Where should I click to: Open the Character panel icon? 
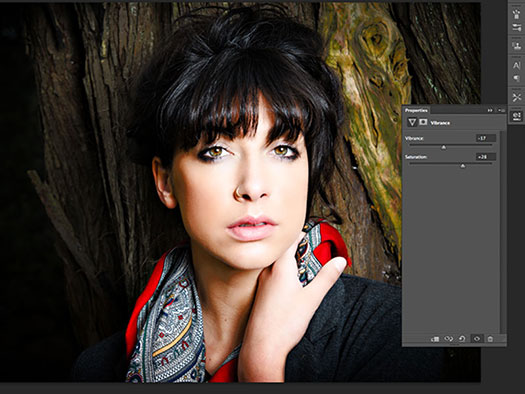tap(516, 65)
